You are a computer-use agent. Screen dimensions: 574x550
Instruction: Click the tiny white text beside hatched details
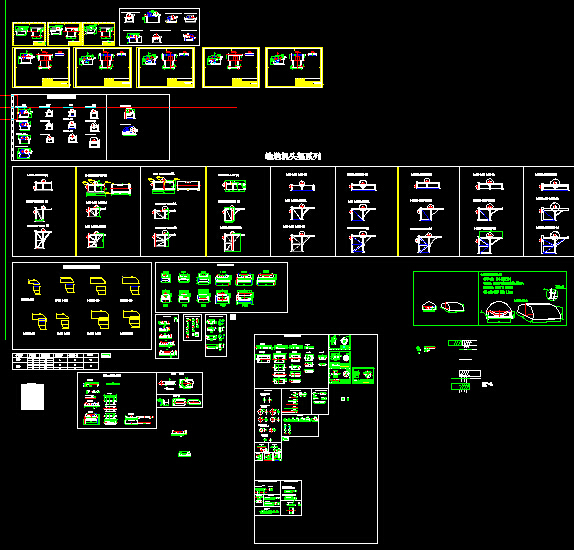coord(487,384)
